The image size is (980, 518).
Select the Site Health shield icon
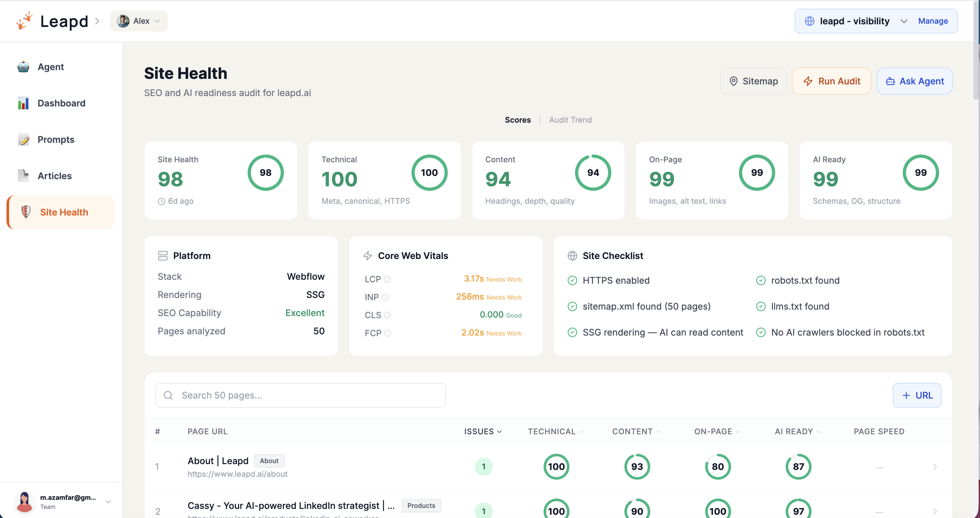[x=26, y=212]
